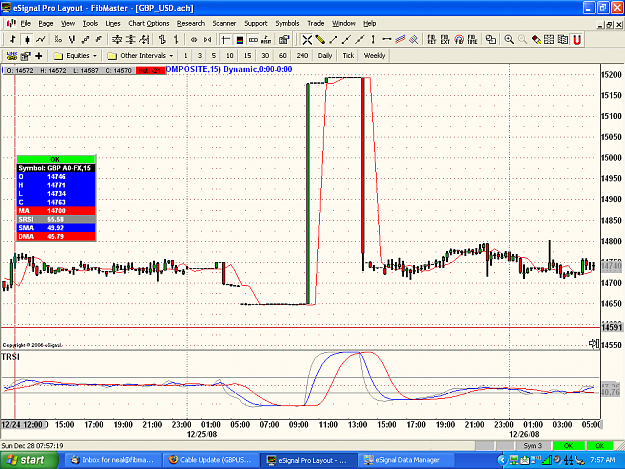This screenshot has height=469, width=625.
Task: Select the Fib Extension tool
Action: point(445,39)
